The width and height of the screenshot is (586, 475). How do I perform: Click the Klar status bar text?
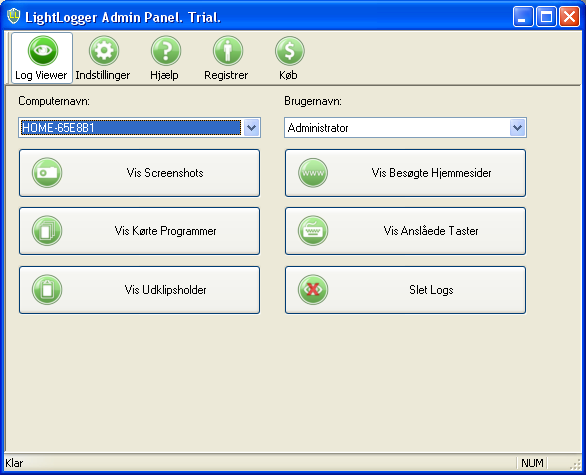(14, 463)
